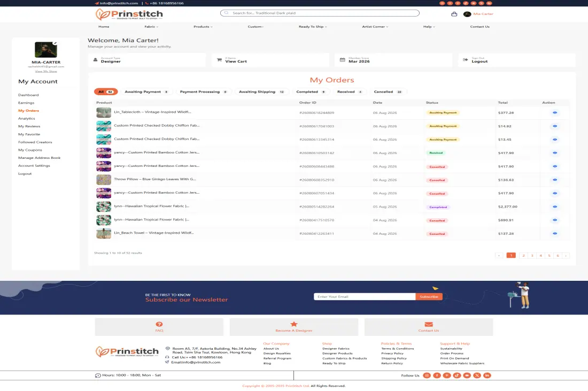Click the envelope icon above Contact Us card
Viewport: 588px width, 391px height.
coord(429,324)
